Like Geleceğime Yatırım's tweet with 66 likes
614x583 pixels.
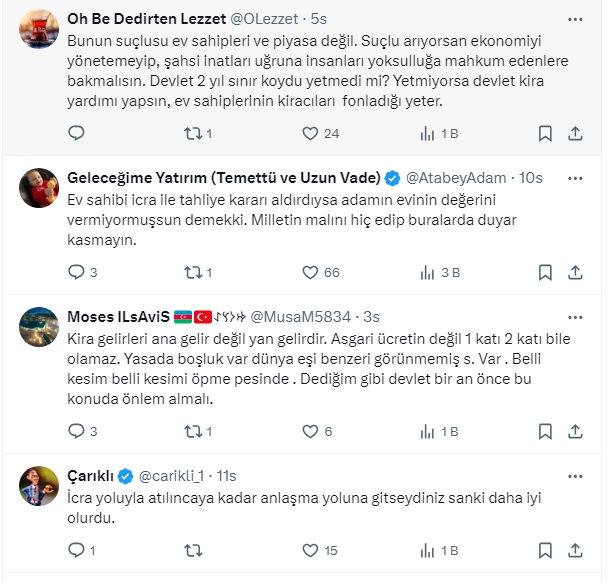[309, 272]
